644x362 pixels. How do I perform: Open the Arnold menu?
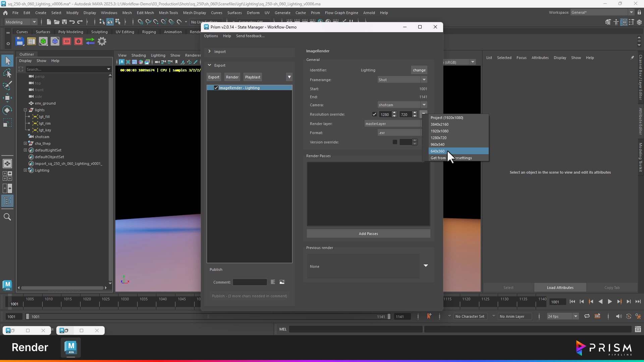click(x=369, y=13)
